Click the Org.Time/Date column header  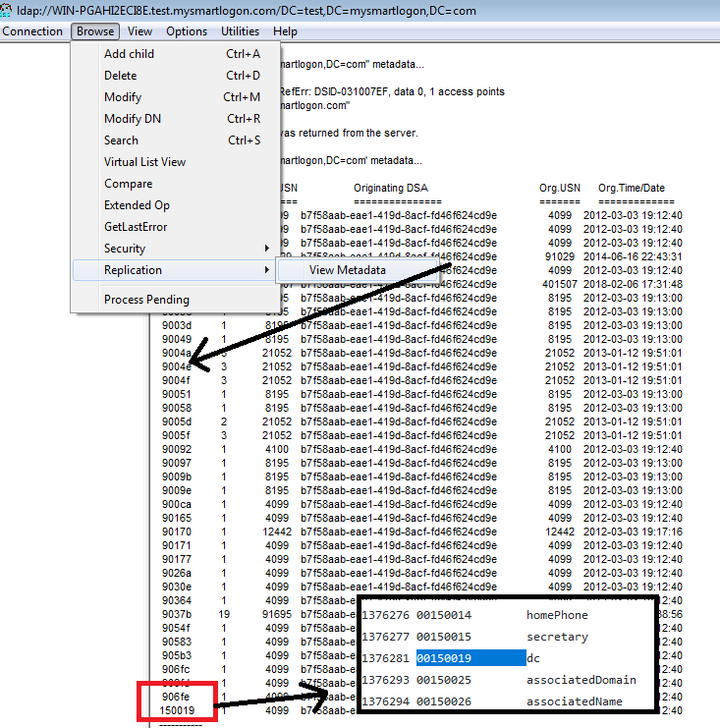(632, 188)
